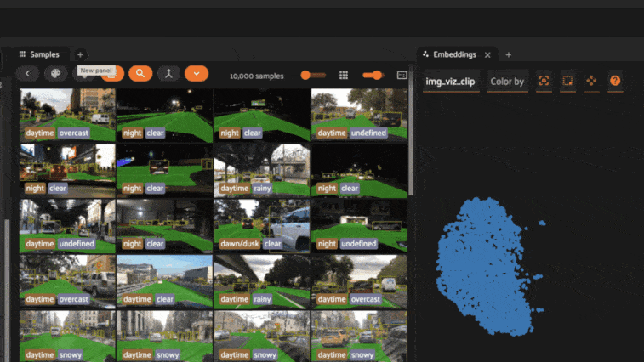This screenshot has height=362, width=644.
Task: Click the orange slider right of grid icon
Action: pos(373,75)
